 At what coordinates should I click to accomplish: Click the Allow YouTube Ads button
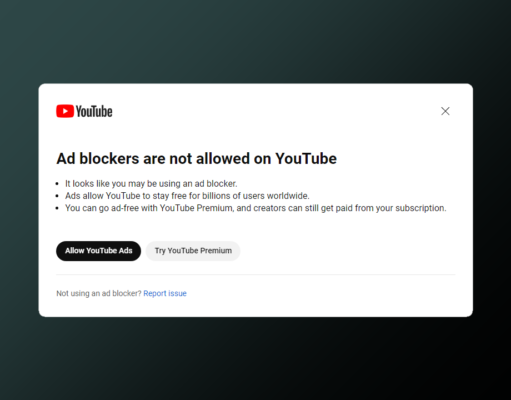click(x=99, y=251)
